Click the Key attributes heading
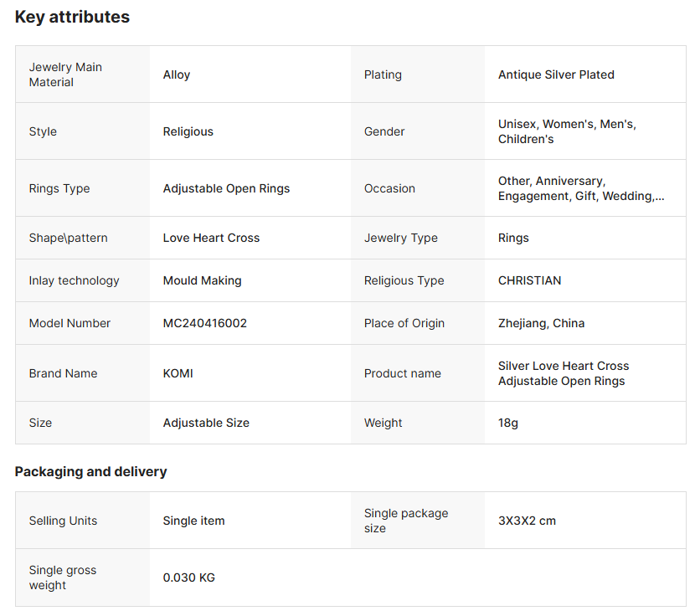Viewport: 695px width, 616px height. pyautogui.click(x=72, y=17)
